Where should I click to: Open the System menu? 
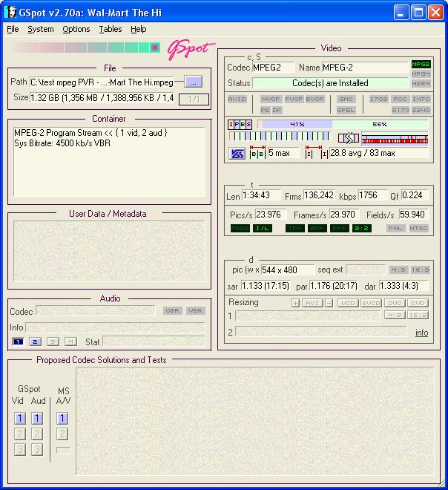[41, 29]
